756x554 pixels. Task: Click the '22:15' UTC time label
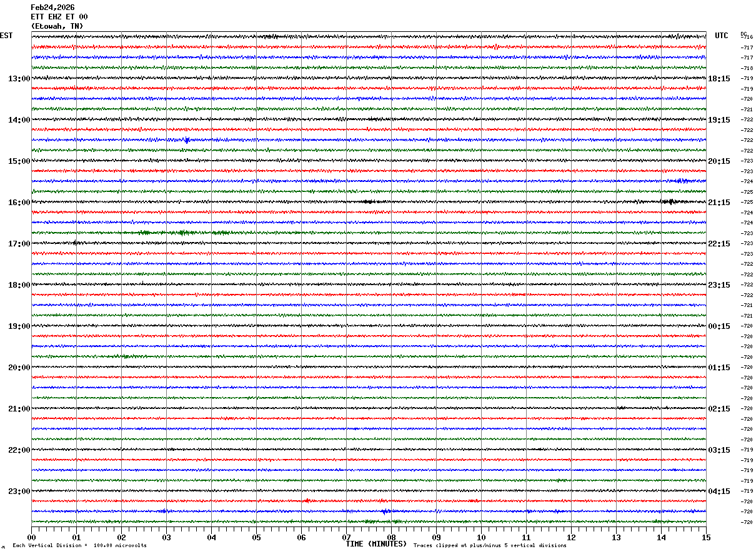coord(719,244)
